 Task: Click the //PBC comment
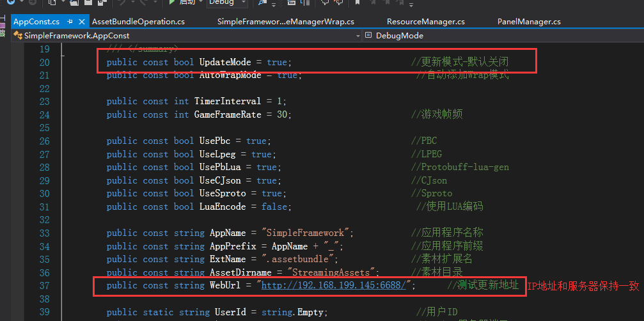point(424,141)
